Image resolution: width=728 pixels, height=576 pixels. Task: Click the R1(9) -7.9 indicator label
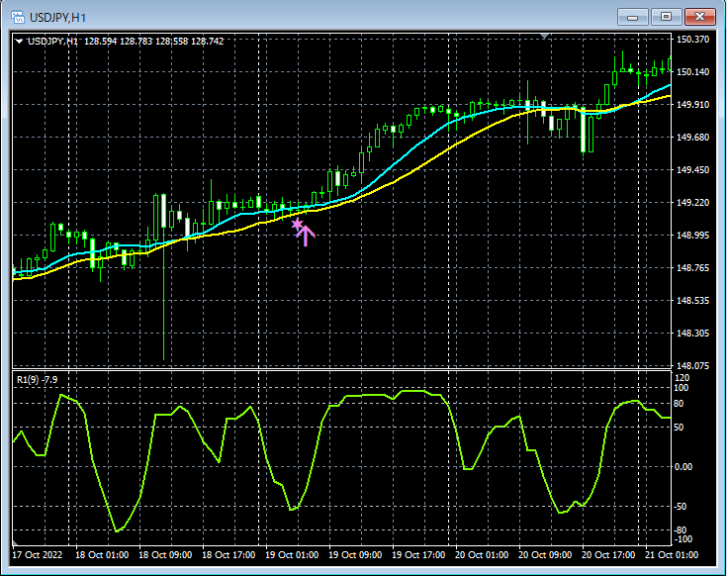38,380
